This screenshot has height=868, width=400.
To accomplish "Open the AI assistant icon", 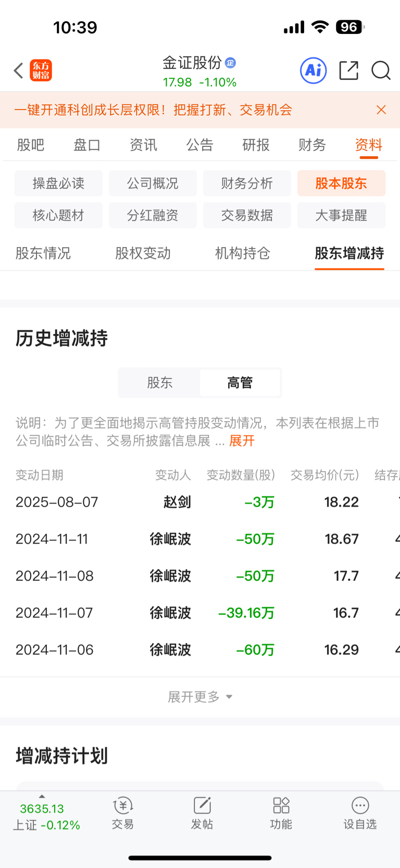I will pyautogui.click(x=314, y=70).
